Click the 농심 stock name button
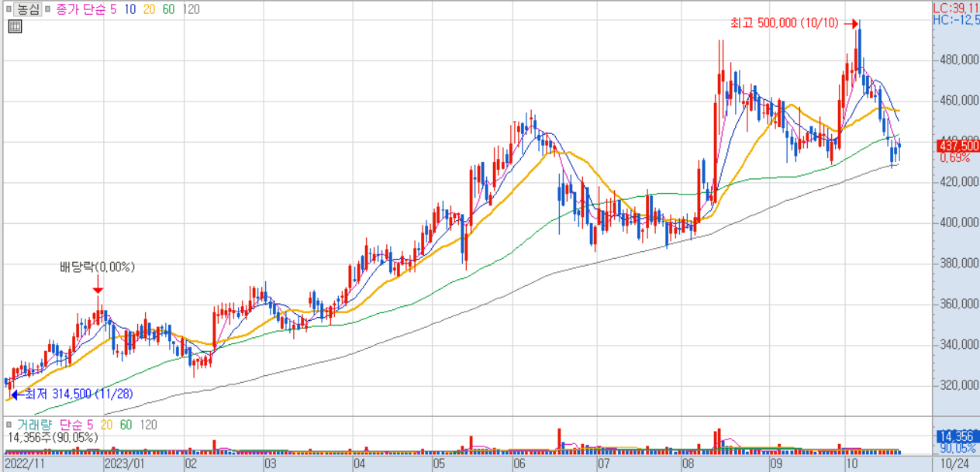The height and width of the screenshot is (472, 980). [29, 9]
